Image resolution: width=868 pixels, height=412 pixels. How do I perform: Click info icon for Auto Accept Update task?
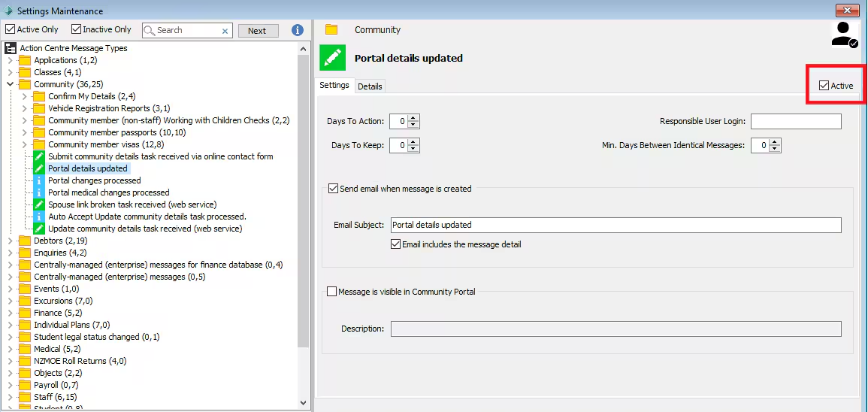pyautogui.click(x=39, y=217)
